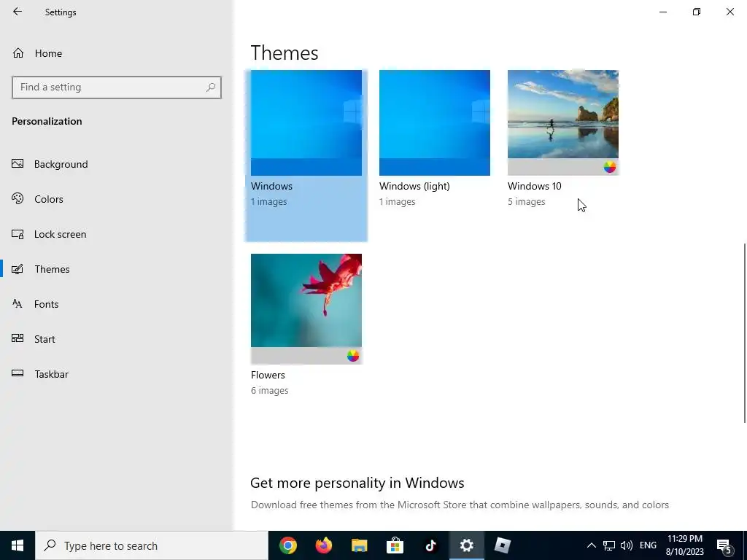Select Themes in the sidebar

(x=117, y=269)
